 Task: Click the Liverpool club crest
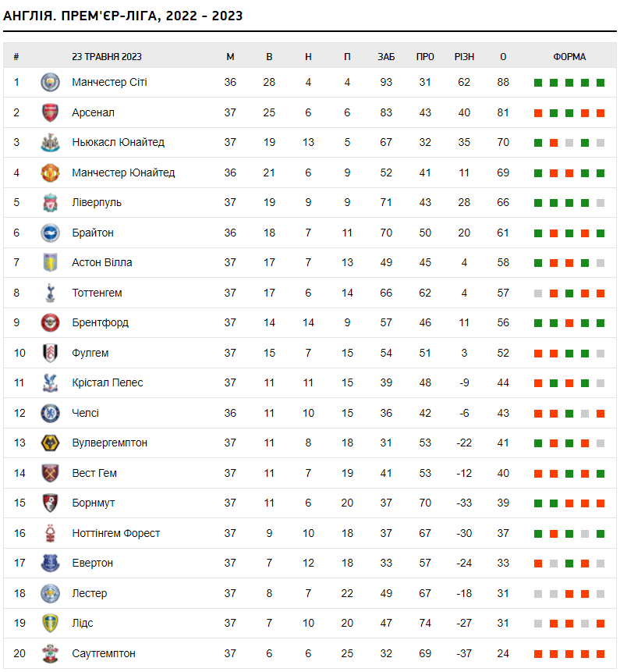click(50, 203)
